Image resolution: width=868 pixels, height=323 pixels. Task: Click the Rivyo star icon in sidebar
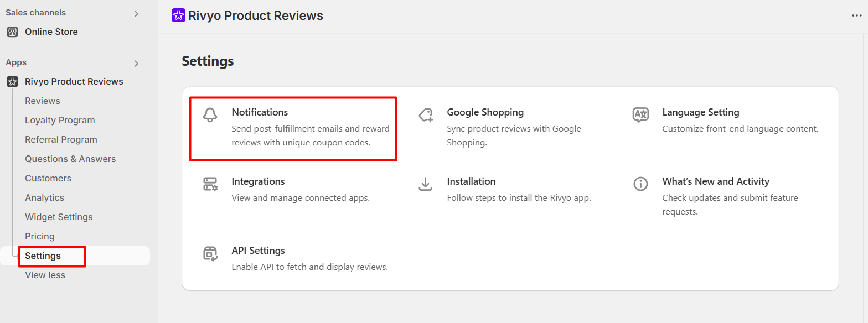pyautogui.click(x=12, y=82)
